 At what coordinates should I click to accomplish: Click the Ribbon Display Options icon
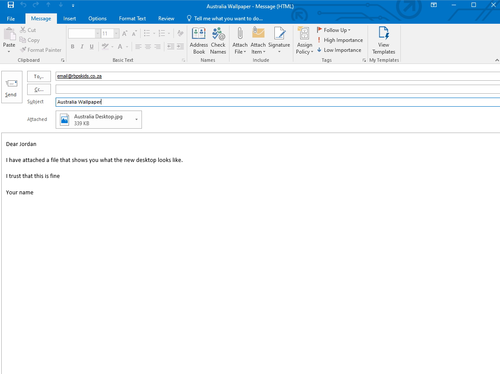click(x=434, y=5)
